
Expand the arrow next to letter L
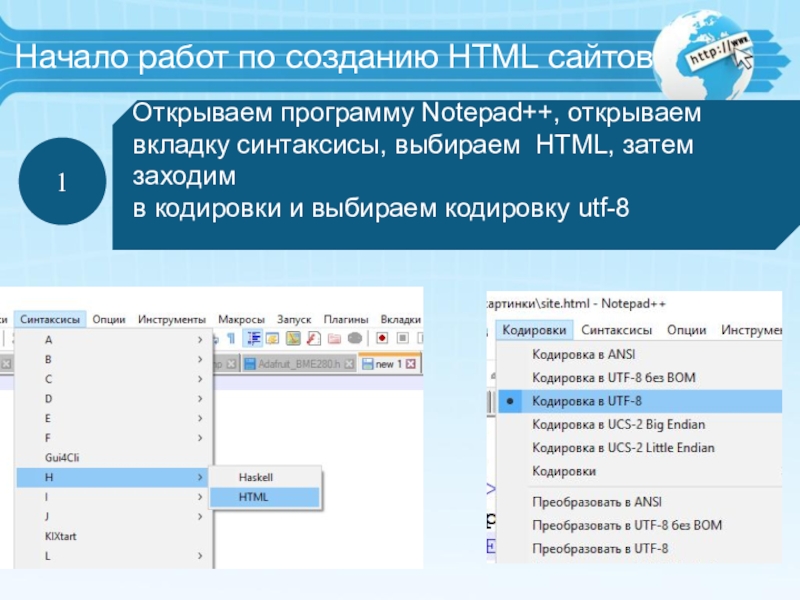[x=200, y=556]
